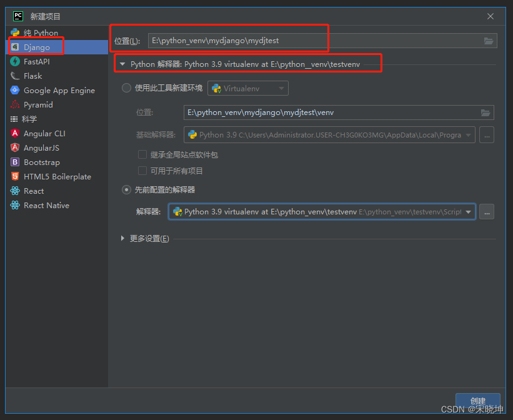Click the 创建 button

coord(477,401)
